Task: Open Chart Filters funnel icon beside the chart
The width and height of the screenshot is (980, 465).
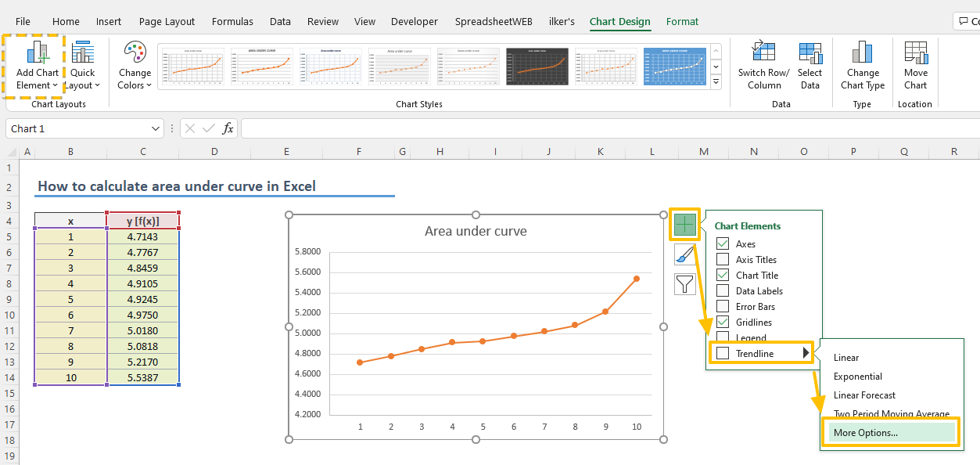Action: pos(684,283)
